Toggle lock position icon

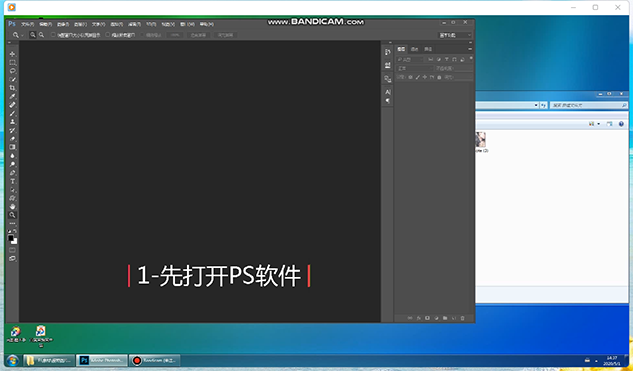coord(425,77)
